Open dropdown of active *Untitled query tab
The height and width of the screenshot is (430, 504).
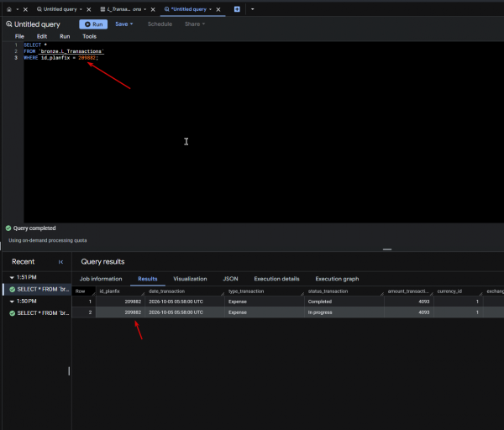pos(211,9)
